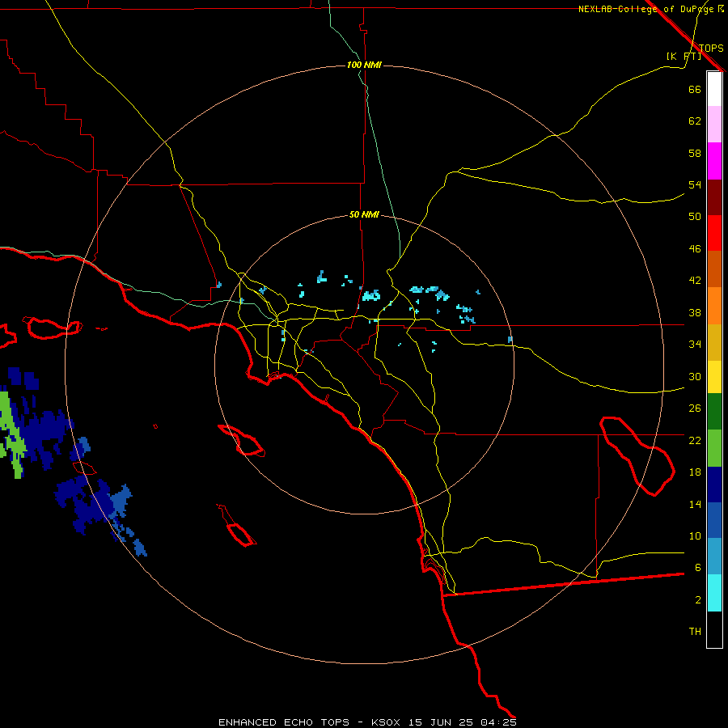Select the mustard gold legend swatch
Image resolution: width=728 pixels, height=728 pixels.
tap(714, 342)
